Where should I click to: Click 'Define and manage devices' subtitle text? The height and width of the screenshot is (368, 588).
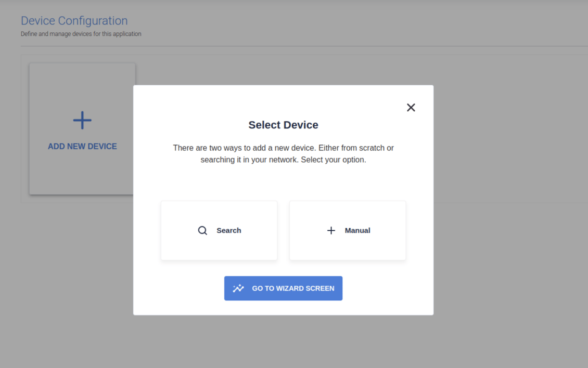coord(81,34)
